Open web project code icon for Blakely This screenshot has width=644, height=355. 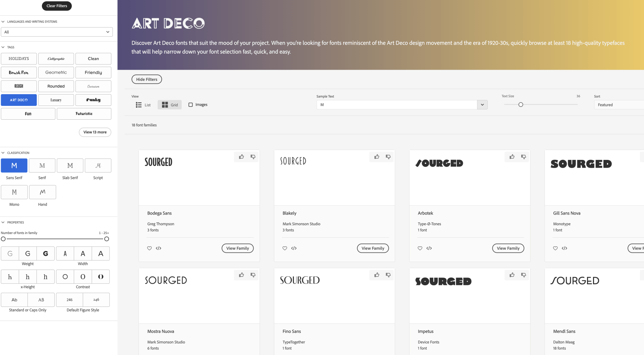(294, 248)
